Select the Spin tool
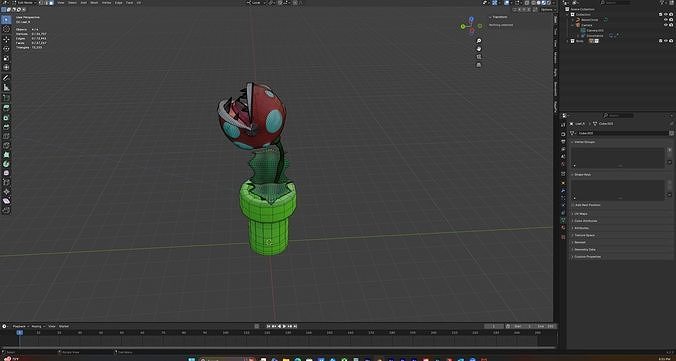 point(6,164)
